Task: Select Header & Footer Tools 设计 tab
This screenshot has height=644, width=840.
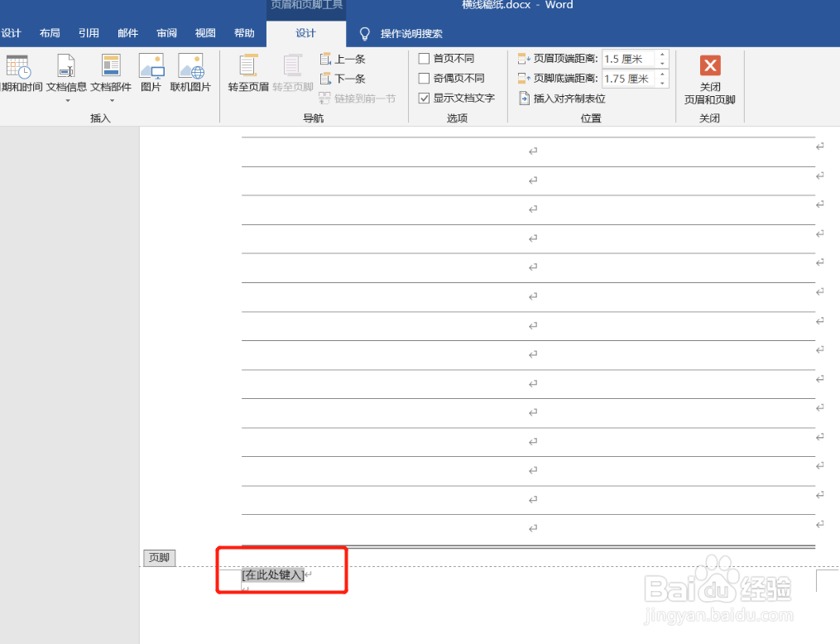Action: tap(306, 33)
